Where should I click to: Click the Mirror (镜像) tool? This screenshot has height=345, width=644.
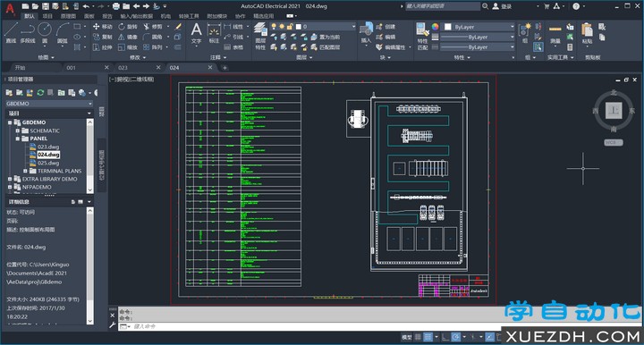click(x=128, y=37)
